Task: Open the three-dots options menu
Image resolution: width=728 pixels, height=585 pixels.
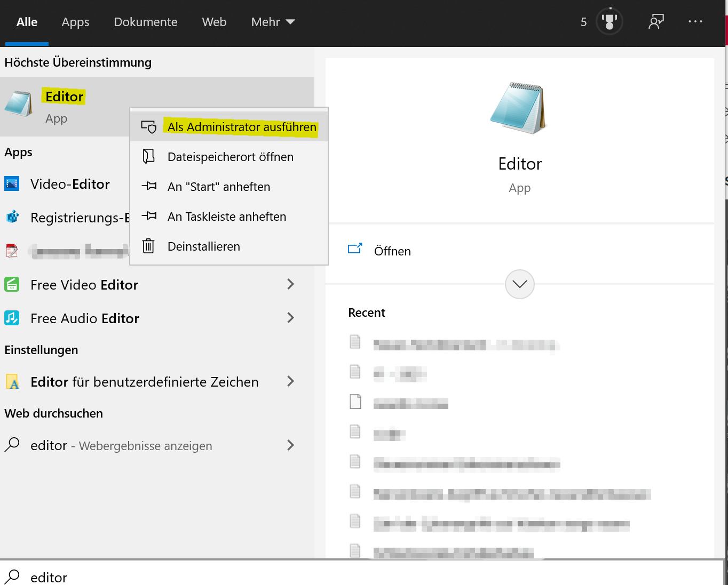Action: pyautogui.click(x=695, y=21)
